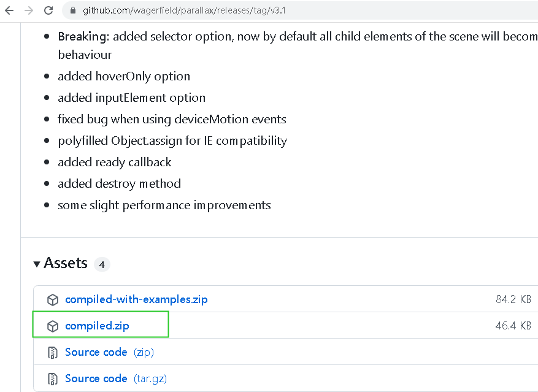The image size is (538, 392).
Task: Download compiled-with-examples.zip
Action: pyautogui.click(x=136, y=299)
